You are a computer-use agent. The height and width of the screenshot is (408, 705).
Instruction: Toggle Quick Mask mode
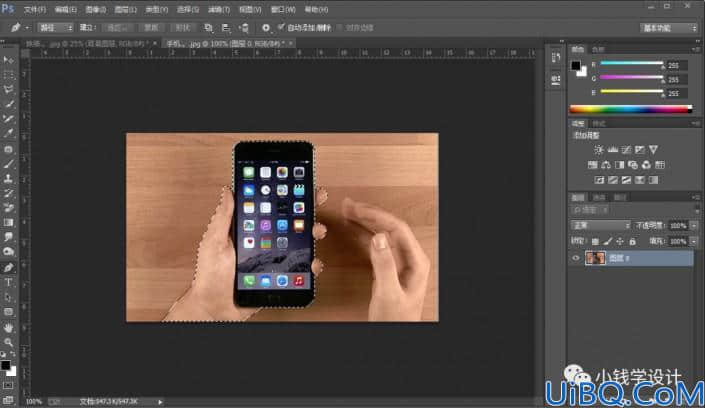[x=8, y=386]
